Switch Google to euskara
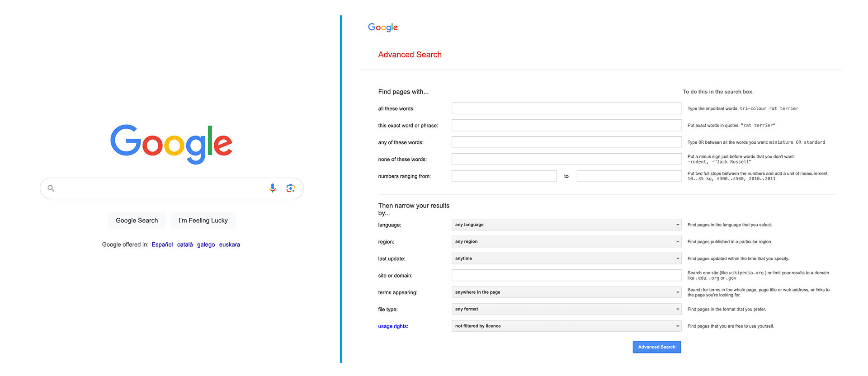868x376 pixels. point(230,244)
